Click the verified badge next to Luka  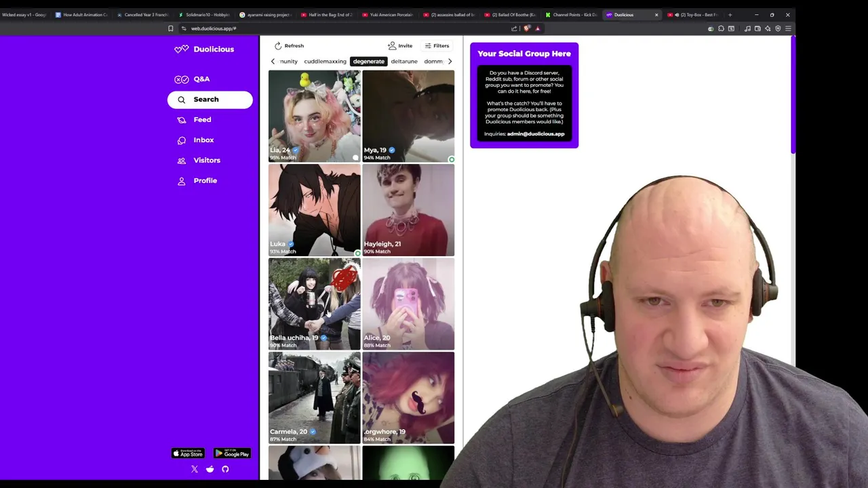click(x=291, y=244)
